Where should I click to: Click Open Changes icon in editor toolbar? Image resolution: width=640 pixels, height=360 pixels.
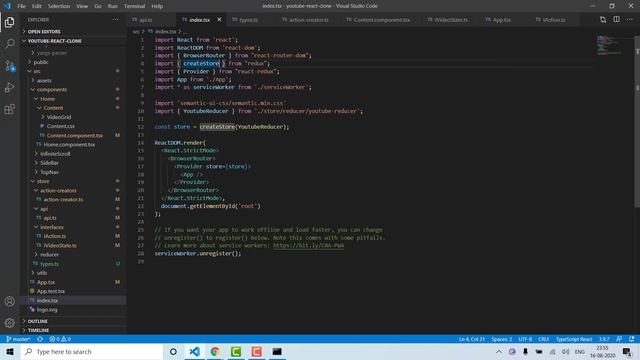coord(603,20)
